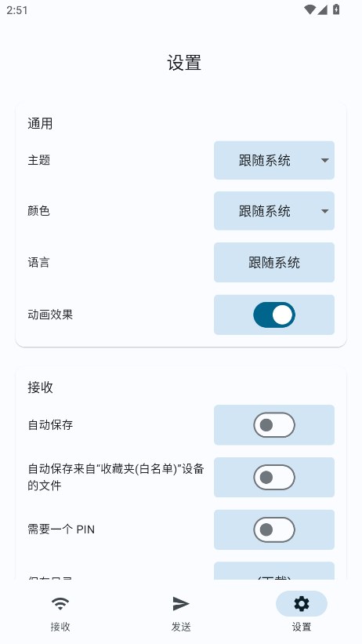Open the 主题 theme dropdown
The height and width of the screenshot is (644, 362).
point(274,160)
